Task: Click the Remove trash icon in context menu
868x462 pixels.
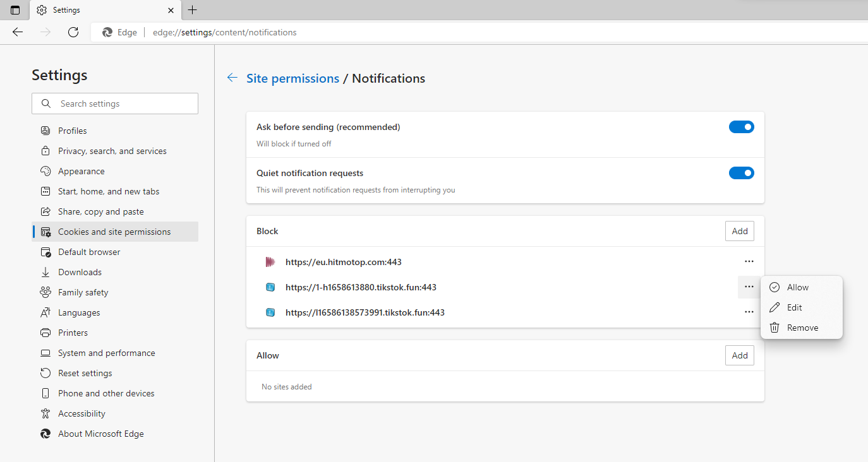Action: pos(774,327)
